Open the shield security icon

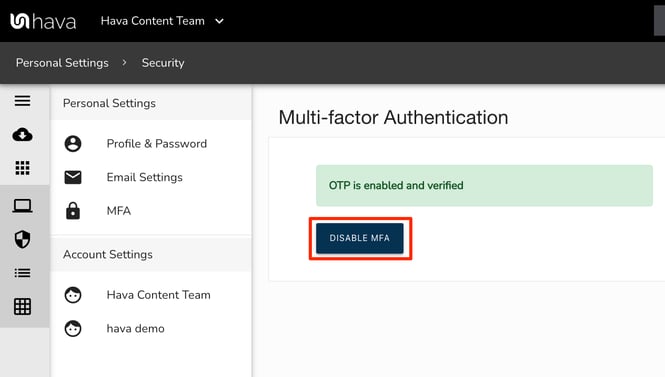22,240
